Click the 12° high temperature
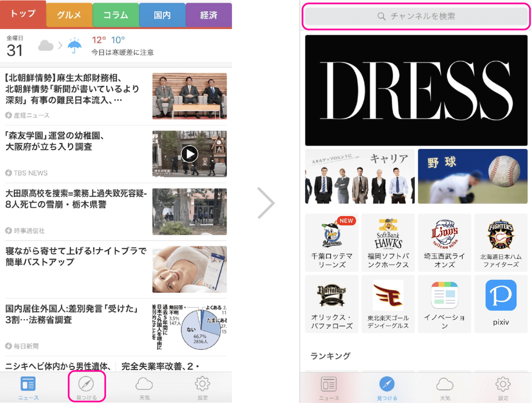Screen dimensions: 532x403 pyautogui.click(x=99, y=40)
